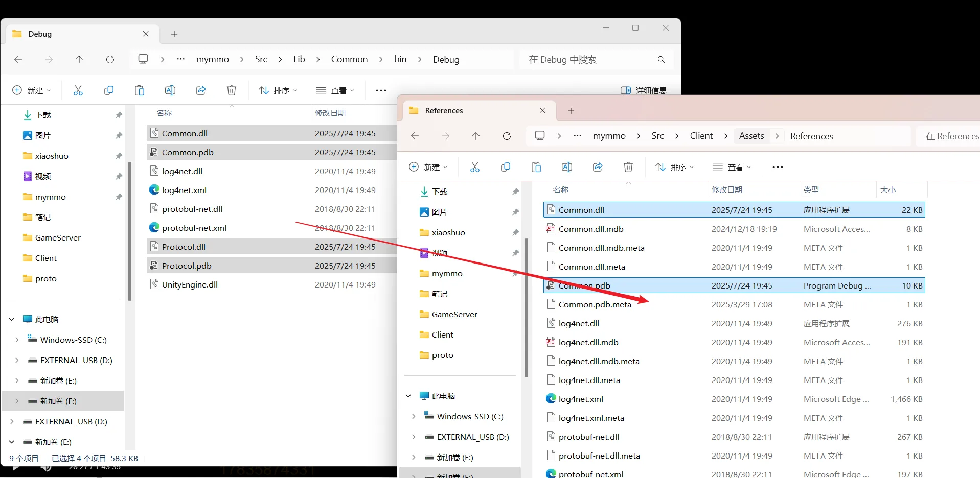Select log4net.xml file in References list
Viewport: 980px width, 478px height.
(581, 399)
